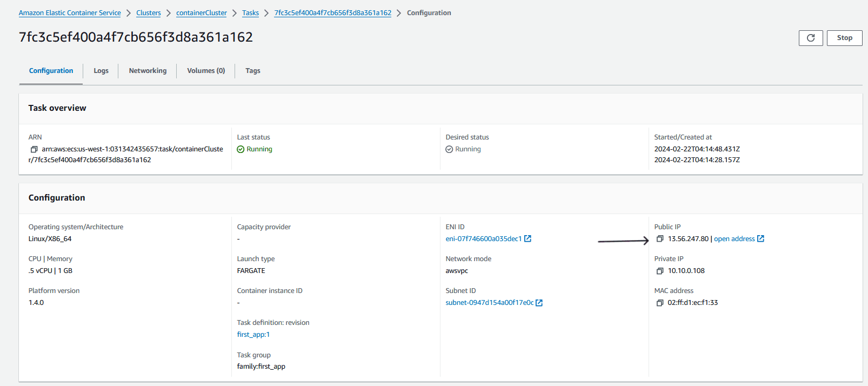
Task: Open the ENI external link icon
Action: tap(528, 238)
